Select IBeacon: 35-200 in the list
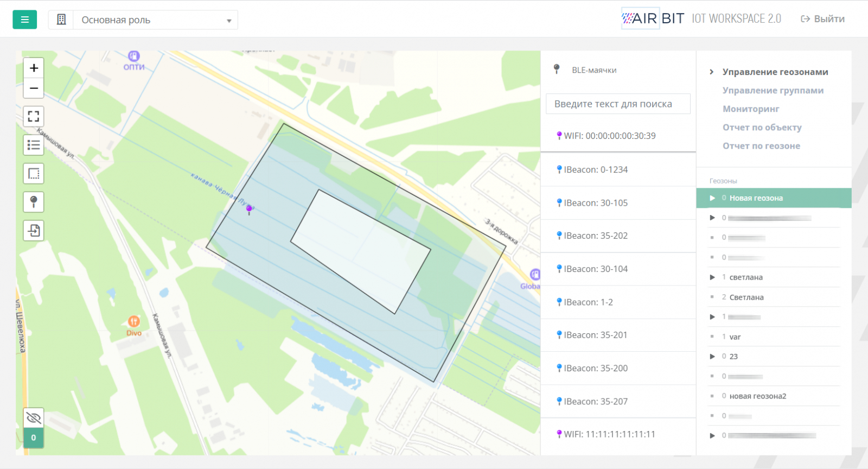This screenshot has width=868, height=469. coord(618,369)
